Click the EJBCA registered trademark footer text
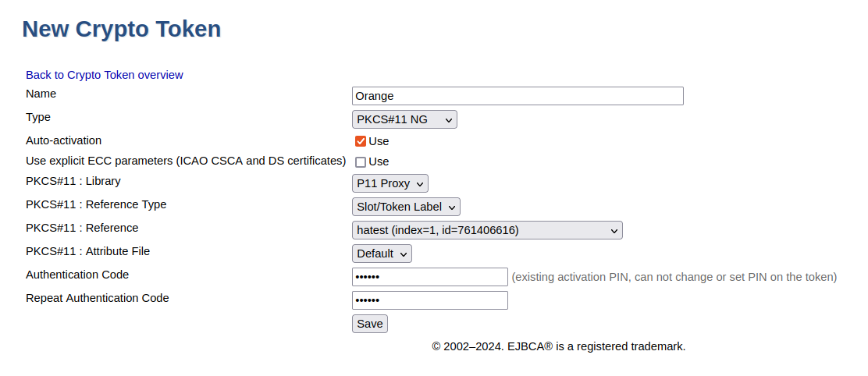868x376 pixels. pyautogui.click(x=559, y=346)
